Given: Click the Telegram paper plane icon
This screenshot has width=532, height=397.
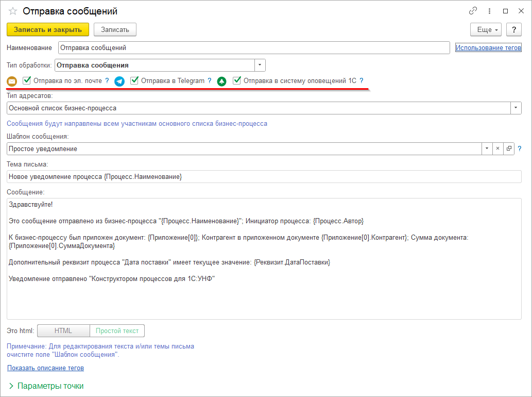Looking at the screenshot, I should click(x=119, y=81).
